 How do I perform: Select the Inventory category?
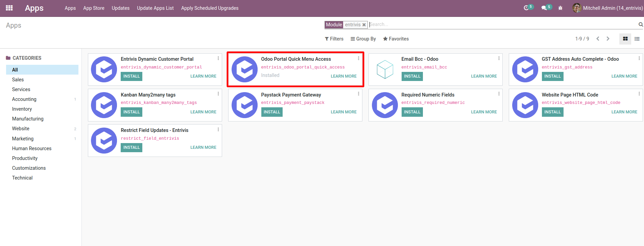point(42,109)
